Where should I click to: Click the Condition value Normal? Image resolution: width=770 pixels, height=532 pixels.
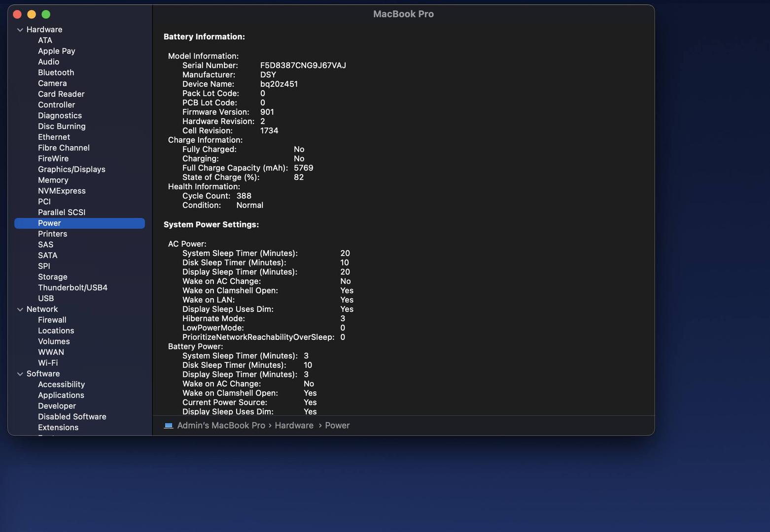click(250, 205)
